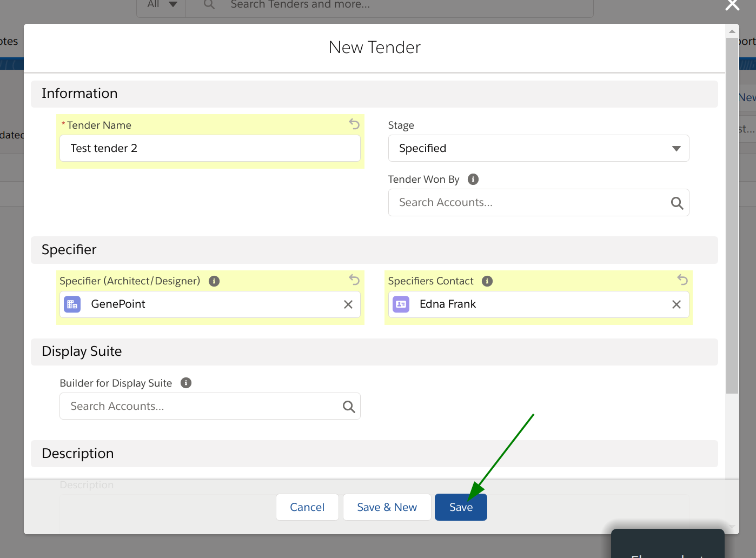The image size is (756, 558).
Task: Show info tooltip for Tender Won By
Action: pos(473,179)
